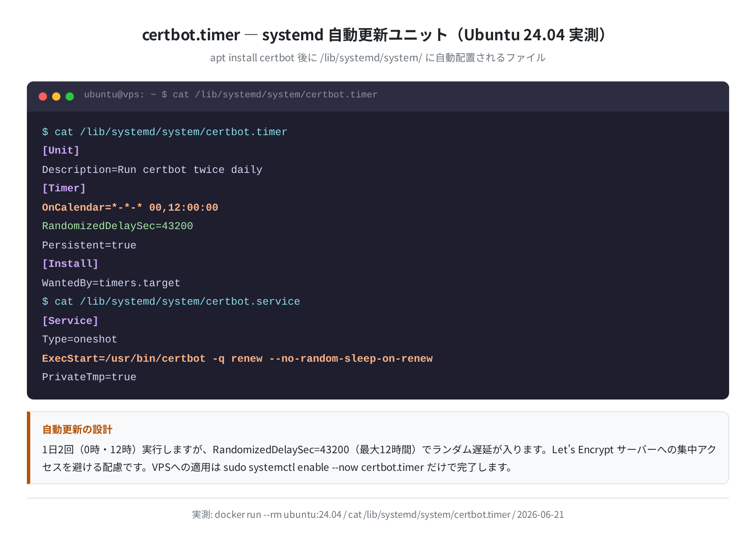The height and width of the screenshot is (538, 756).
Task: Click the OnCalendar=*-*-* 00,12:00:00 line
Action: [130, 207]
